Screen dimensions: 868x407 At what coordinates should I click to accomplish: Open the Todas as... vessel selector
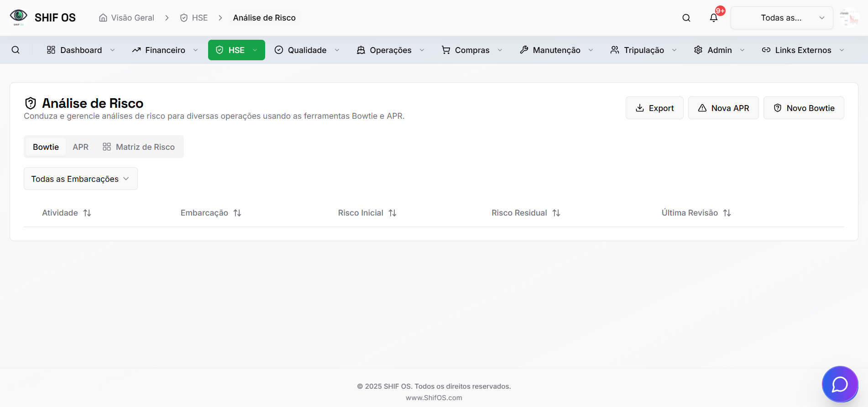[x=781, y=18]
